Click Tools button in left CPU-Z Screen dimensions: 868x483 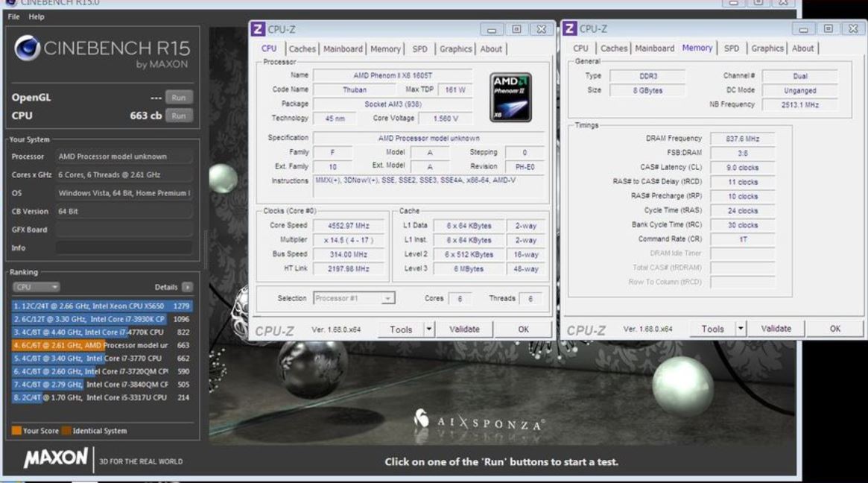coord(401,329)
